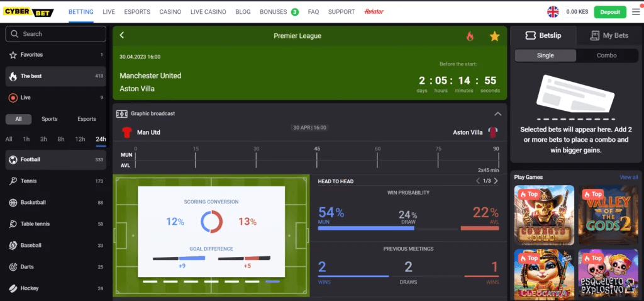Select the Tennis racket icon
This screenshot has height=301, width=644.
coord(13,181)
